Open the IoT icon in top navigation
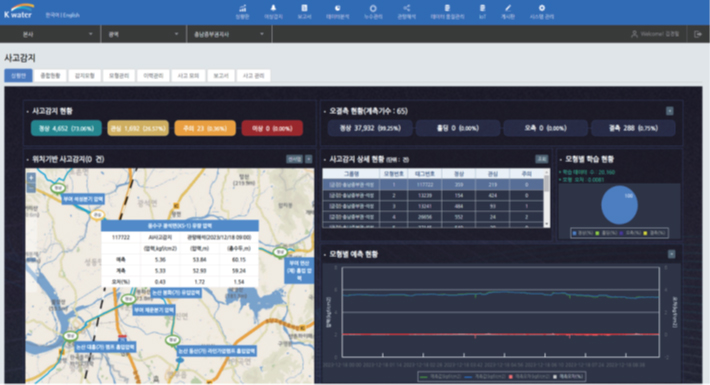The width and height of the screenshot is (710, 385). click(x=482, y=8)
